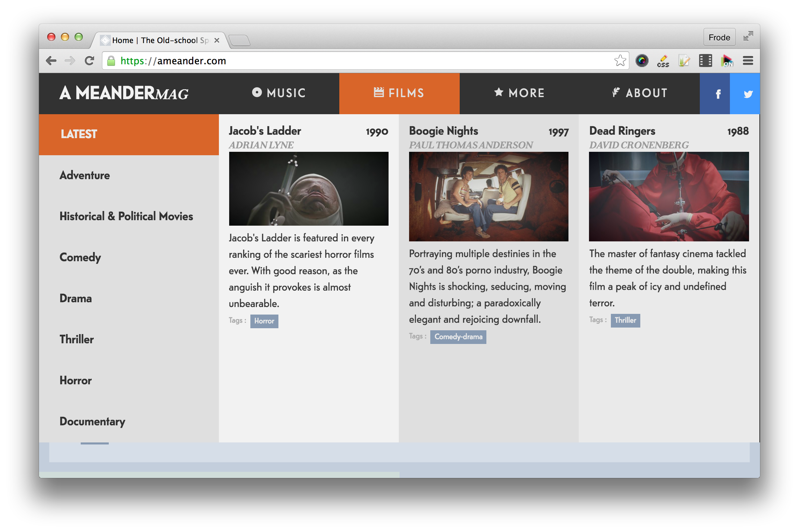Click the notepad edit extension icon
This screenshot has width=799, height=532.
(684, 61)
